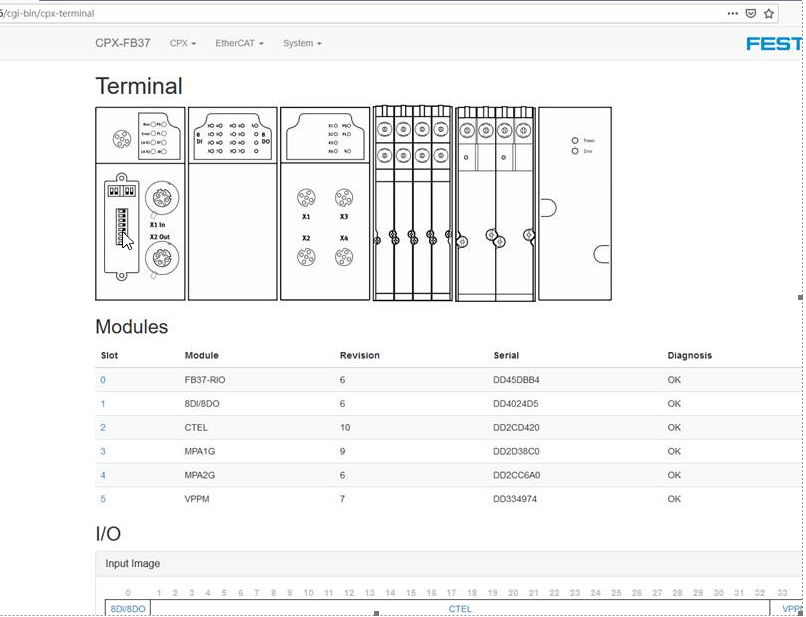Screen dimensions: 806x617
Task: Click the CPX-FB37 brand link
Action: [123, 43]
